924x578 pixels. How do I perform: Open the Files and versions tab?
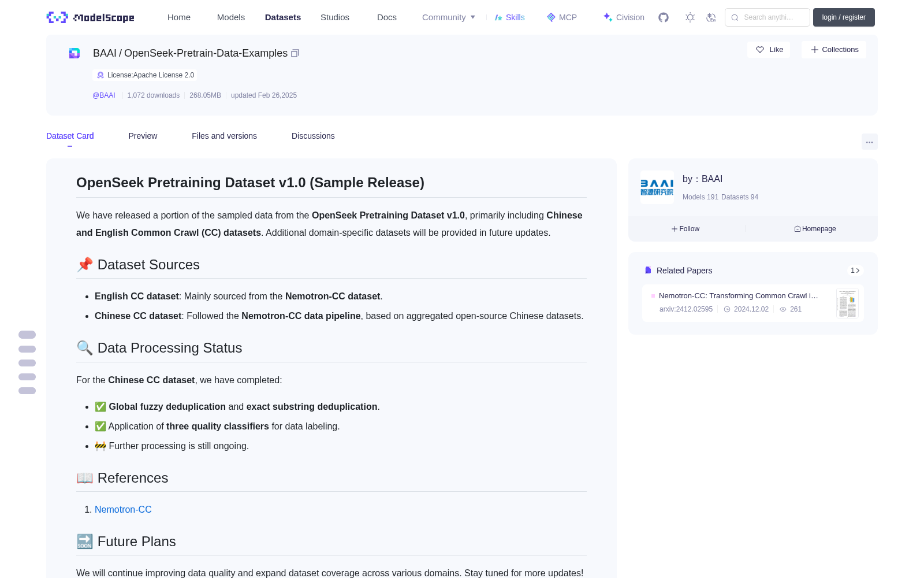224,136
